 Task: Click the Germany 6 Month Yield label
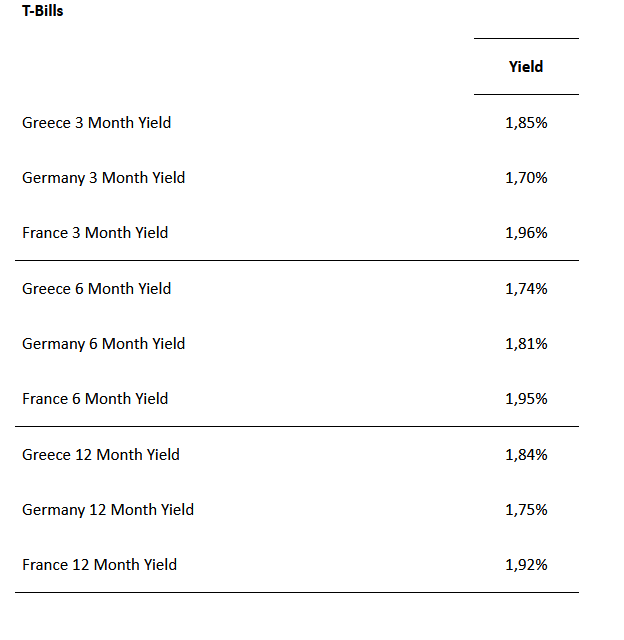click(x=103, y=344)
